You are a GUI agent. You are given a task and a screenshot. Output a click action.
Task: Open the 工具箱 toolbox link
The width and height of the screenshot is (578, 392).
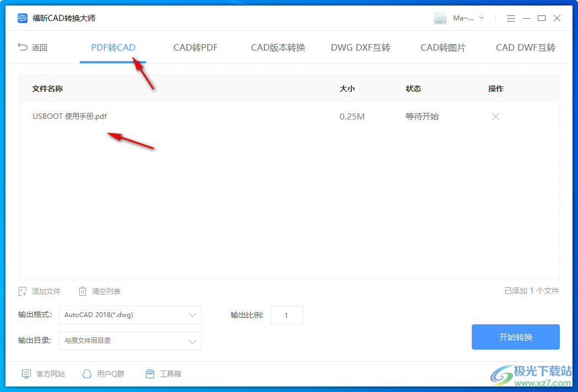point(163,374)
